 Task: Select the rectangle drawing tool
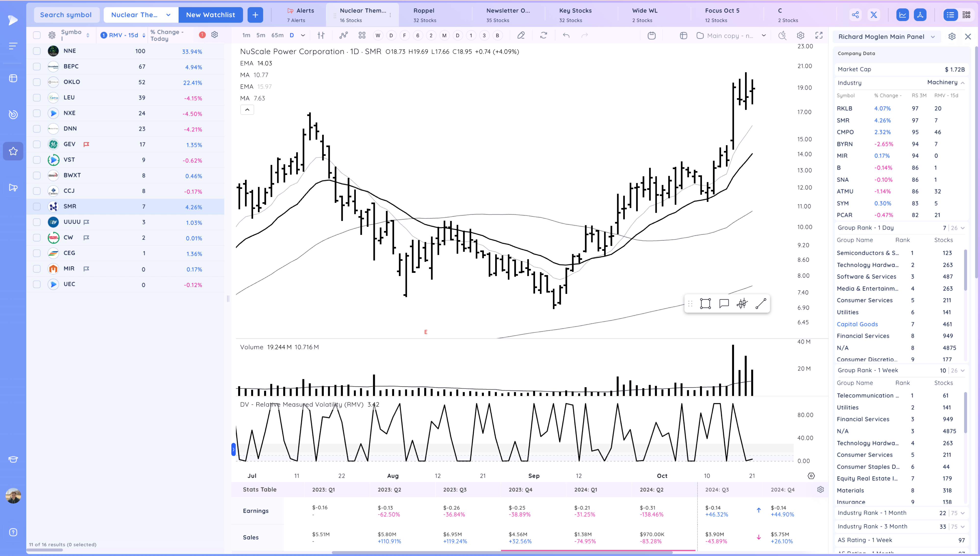coord(705,303)
